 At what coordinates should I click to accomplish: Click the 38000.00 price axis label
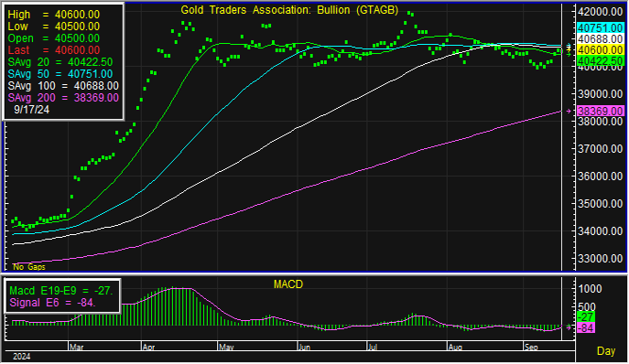click(x=600, y=121)
